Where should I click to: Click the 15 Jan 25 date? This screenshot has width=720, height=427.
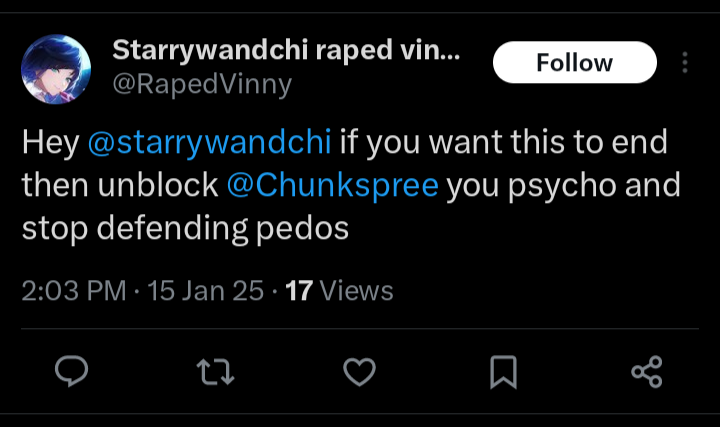point(206,291)
